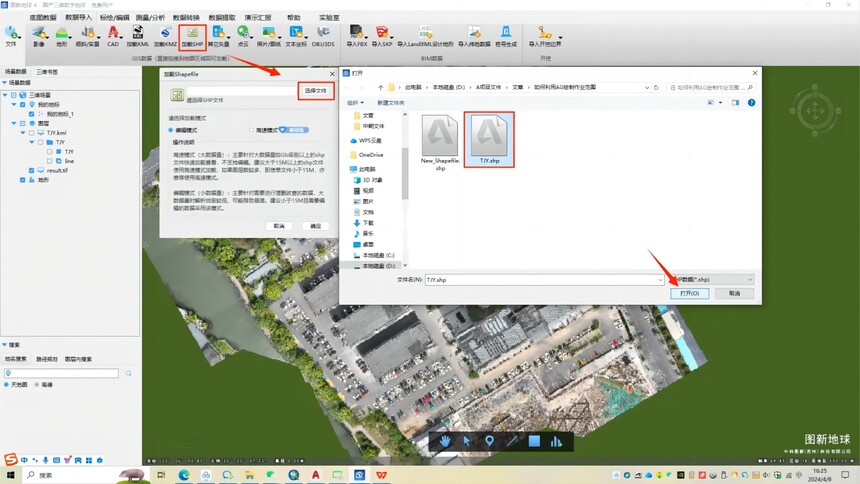Open Microsoft Edge from the taskbar

pyautogui.click(x=184, y=475)
